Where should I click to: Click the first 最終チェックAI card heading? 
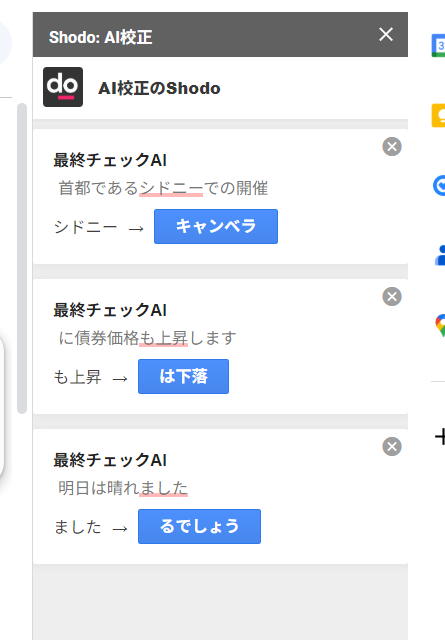click(x=110, y=160)
